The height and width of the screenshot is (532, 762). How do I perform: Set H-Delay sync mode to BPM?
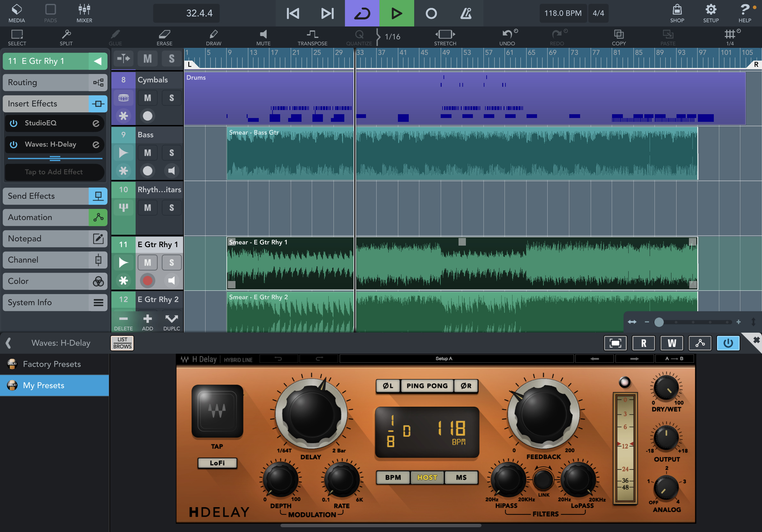(393, 477)
